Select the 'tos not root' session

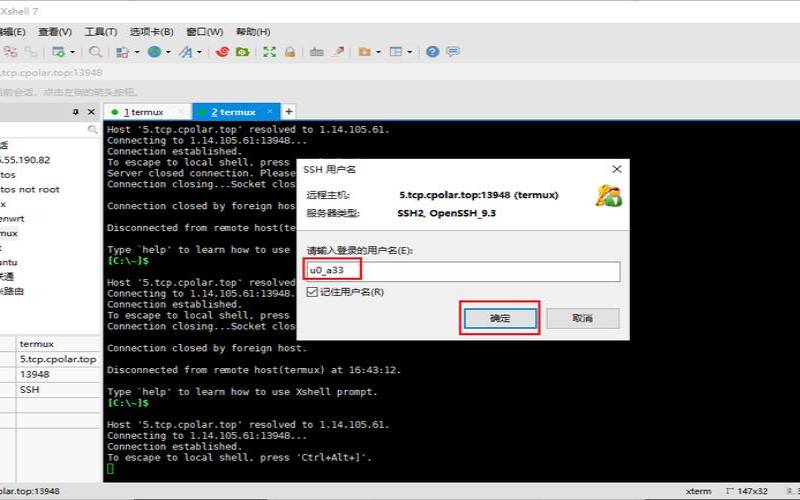[x=30, y=189]
